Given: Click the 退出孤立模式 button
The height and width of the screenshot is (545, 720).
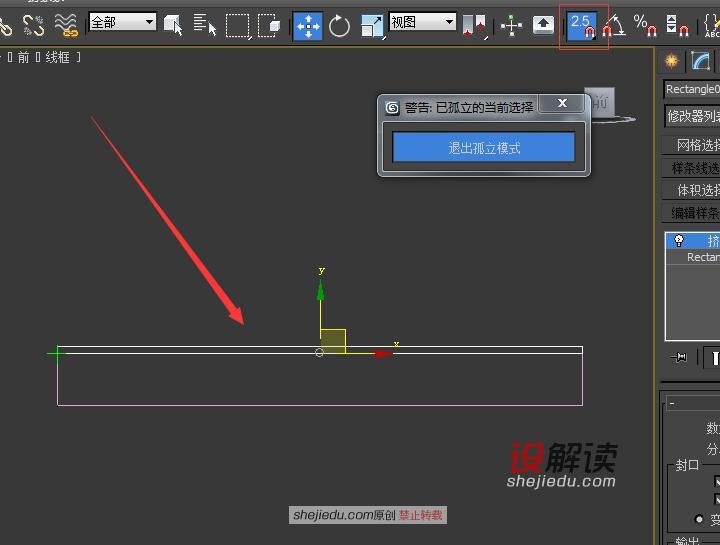Looking at the screenshot, I should click(x=483, y=148).
